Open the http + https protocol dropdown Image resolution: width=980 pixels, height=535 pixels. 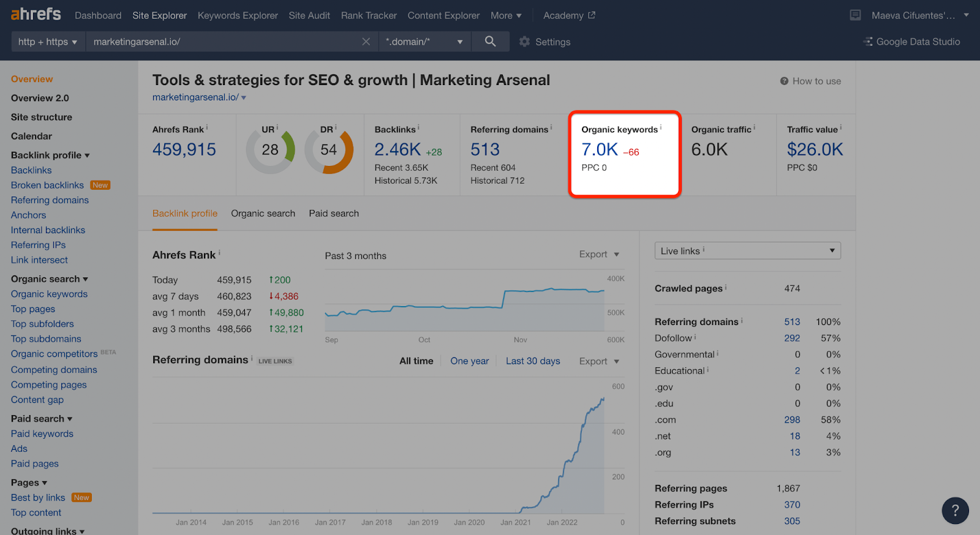coord(48,42)
